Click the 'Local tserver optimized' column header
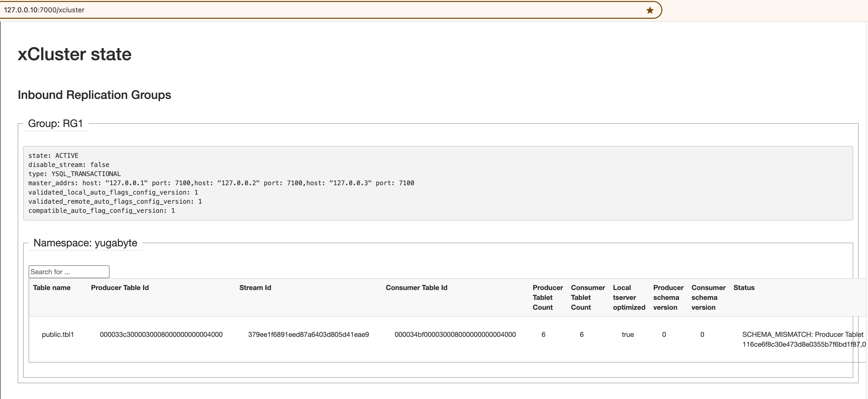Screen dimensions: 868x399 (x=629, y=297)
